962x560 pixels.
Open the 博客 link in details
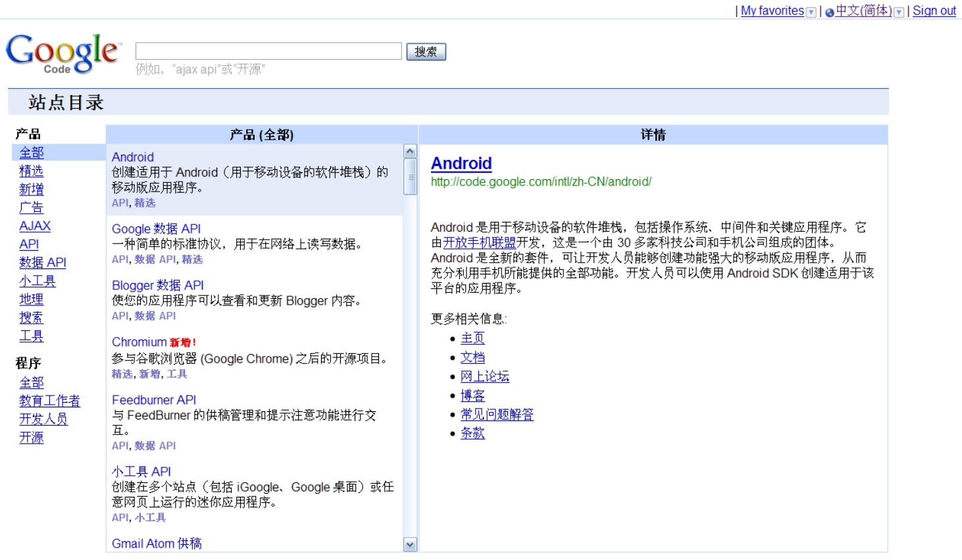tap(472, 395)
